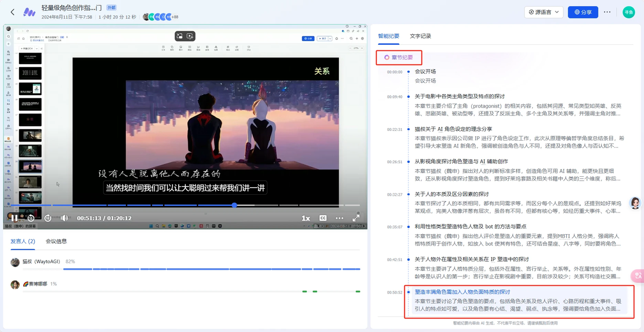This screenshot has width=644, height=332.
Task: Open the 源语言 language dropdown
Action: [x=544, y=12]
